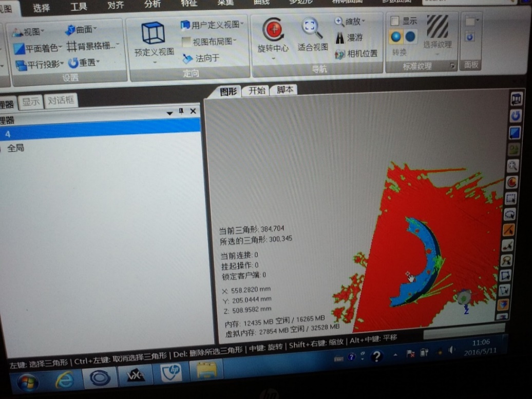Click the 适合视图 fit view magnifier

[x=312, y=28]
